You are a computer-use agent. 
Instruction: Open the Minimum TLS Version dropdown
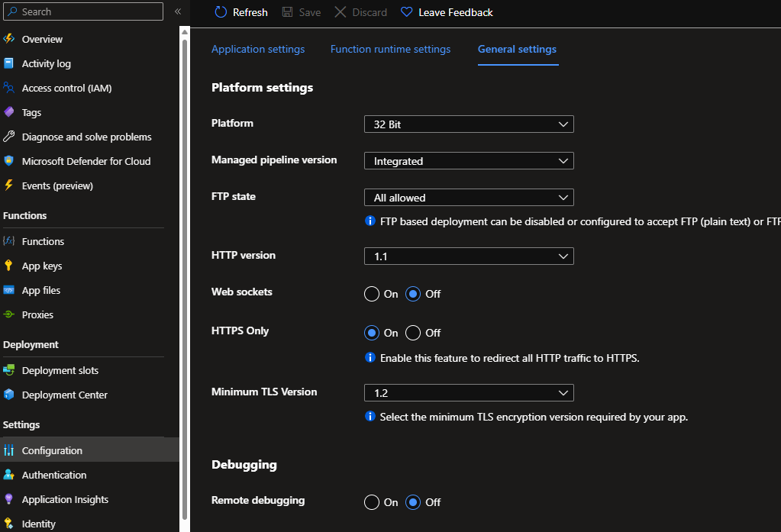[469, 393]
